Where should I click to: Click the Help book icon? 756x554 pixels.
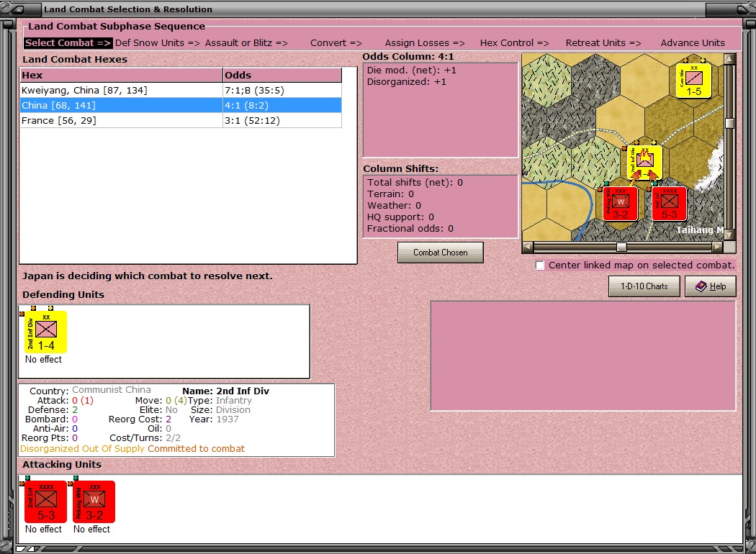(701, 286)
